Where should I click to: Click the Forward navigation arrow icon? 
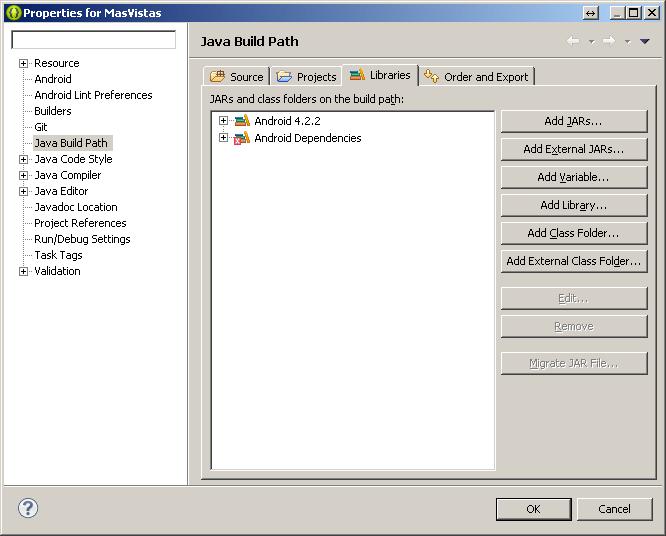pos(609,41)
